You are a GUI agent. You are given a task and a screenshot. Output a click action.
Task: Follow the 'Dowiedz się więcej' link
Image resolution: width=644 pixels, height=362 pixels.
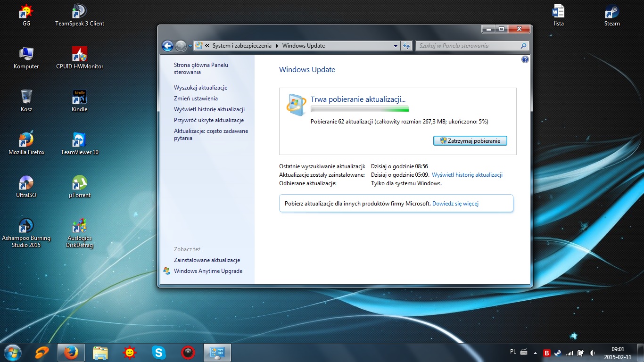455,204
